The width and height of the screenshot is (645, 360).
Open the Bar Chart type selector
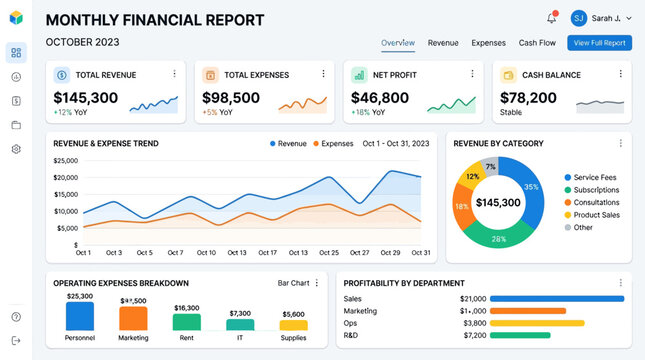[x=293, y=283]
